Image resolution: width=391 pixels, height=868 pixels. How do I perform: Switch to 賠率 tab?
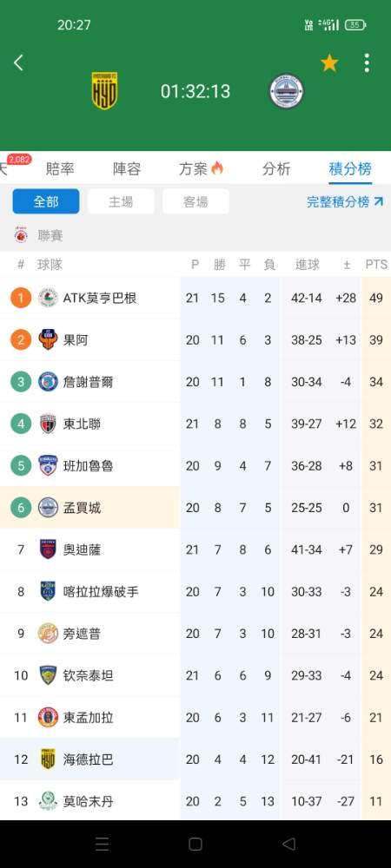tap(60, 169)
